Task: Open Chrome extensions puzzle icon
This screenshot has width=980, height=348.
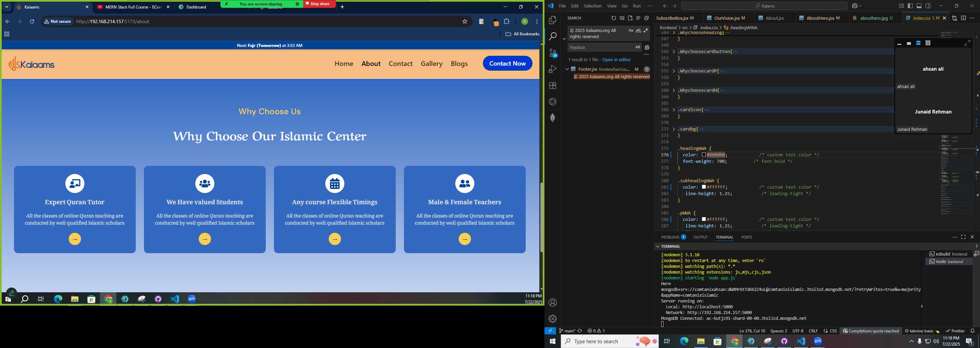Action: tap(507, 22)
